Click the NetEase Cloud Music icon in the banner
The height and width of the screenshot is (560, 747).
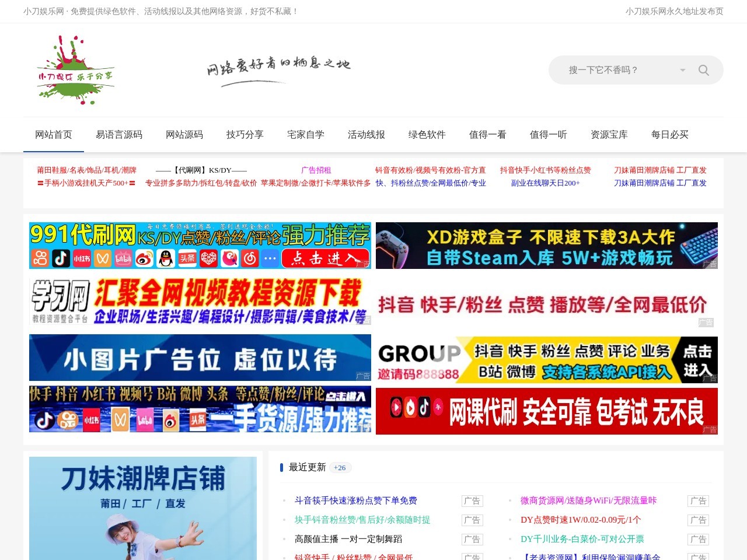point(249,258)
